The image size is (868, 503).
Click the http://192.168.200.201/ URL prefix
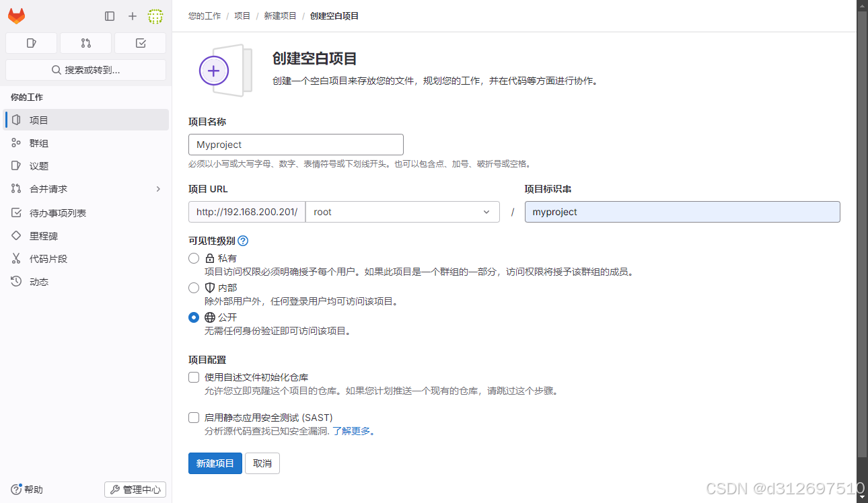247,212
